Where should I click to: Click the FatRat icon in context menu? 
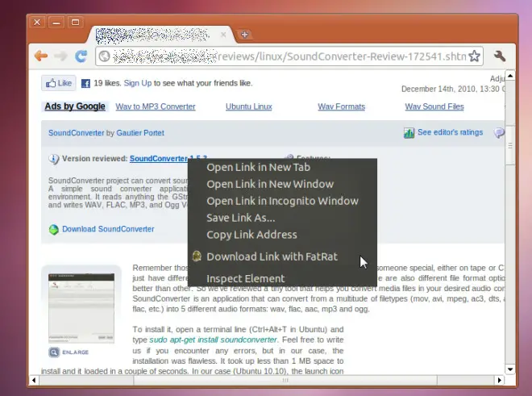point(197,256)
